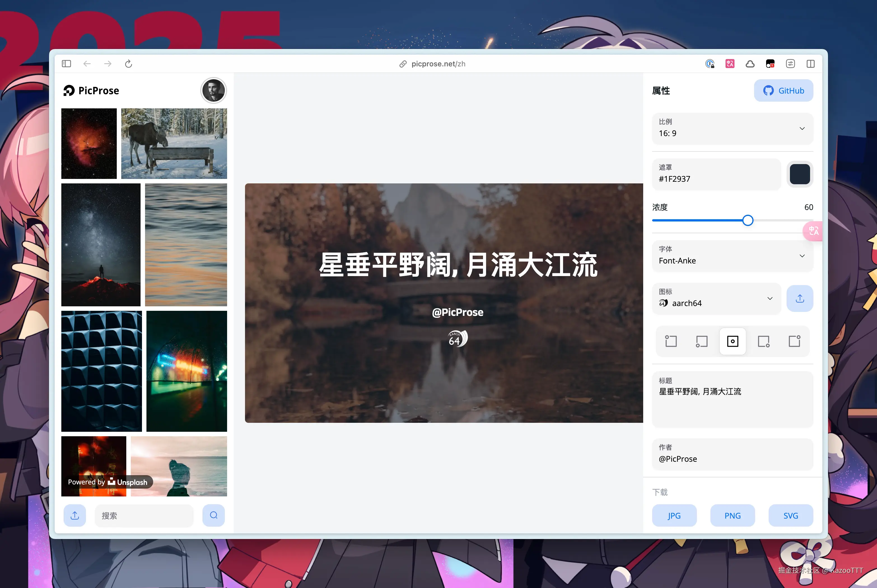Screen dimensions: 877x588
Task: Select the bottom-left logo position option
Action: click(x=701, y=341)
